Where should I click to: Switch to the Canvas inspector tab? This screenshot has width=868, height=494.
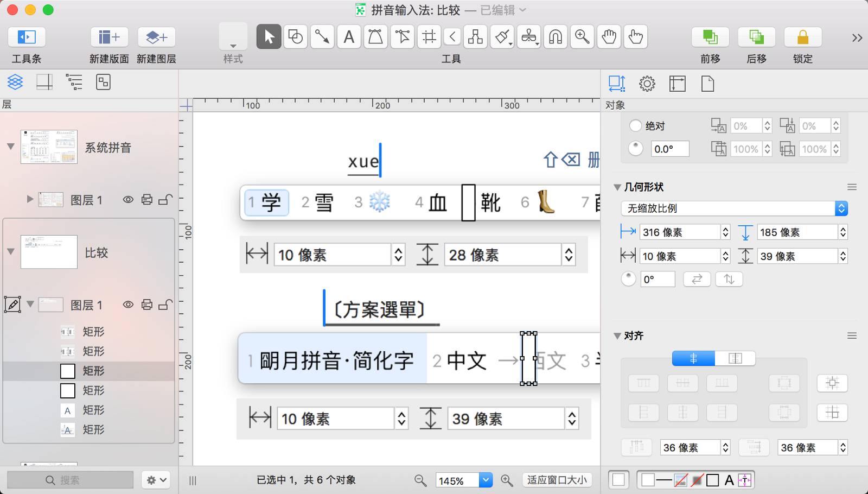click(x=677, y=84)
